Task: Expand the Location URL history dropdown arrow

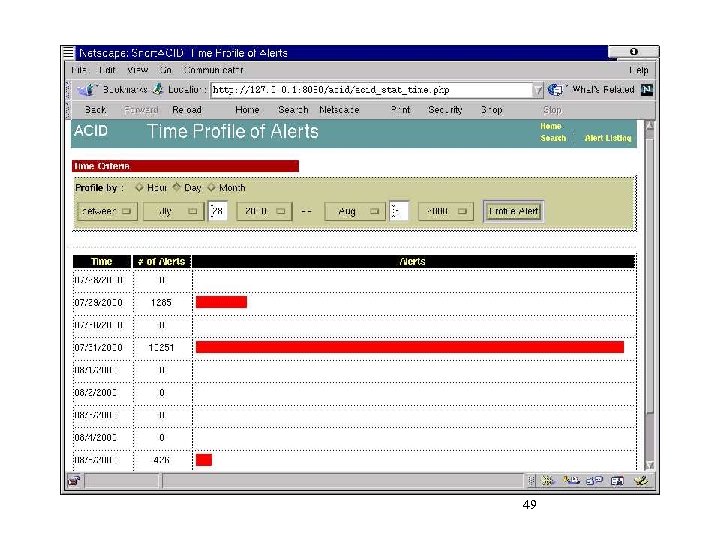Action: 537,90
